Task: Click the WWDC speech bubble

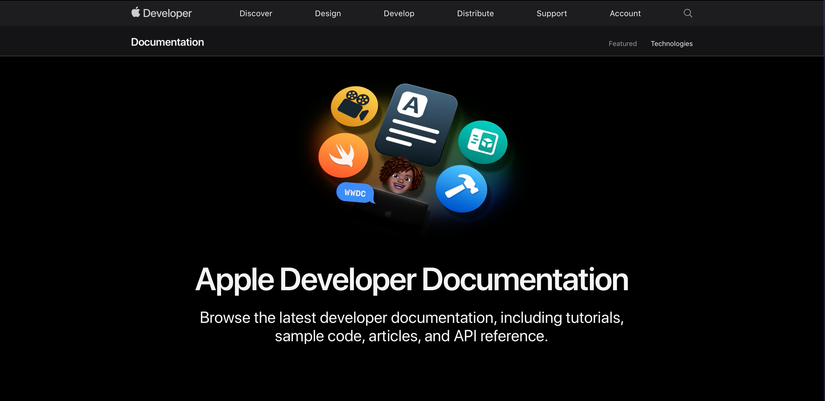Action: (x=355, y=193)
